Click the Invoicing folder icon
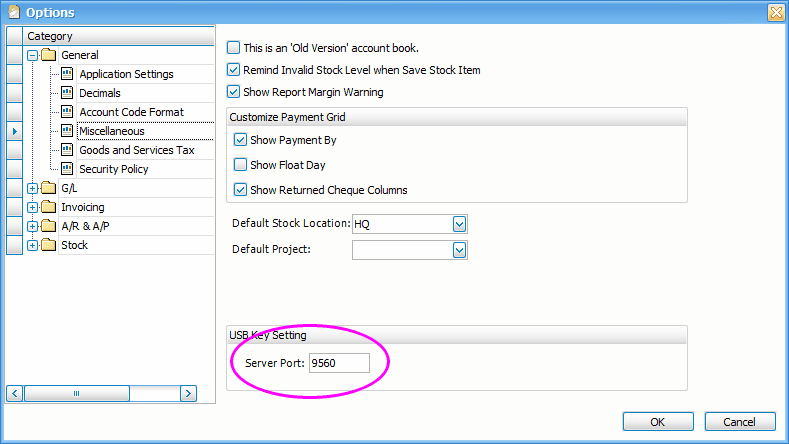Viewport: 789px width, 444px height. 49,207
